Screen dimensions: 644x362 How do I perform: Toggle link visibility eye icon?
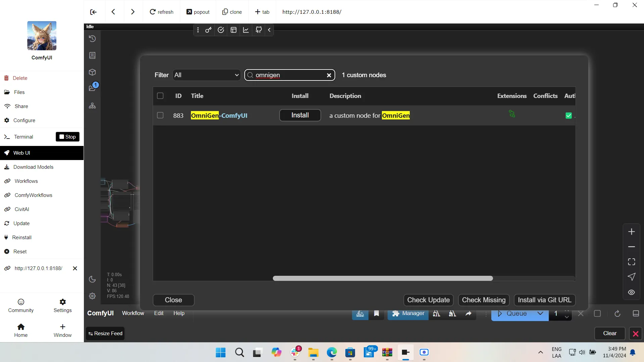631,292
